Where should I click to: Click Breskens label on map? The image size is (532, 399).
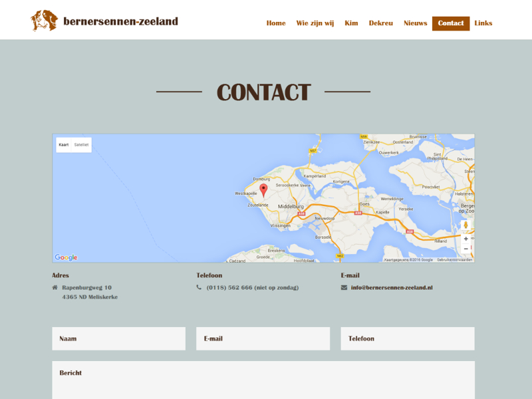[276, 251]
